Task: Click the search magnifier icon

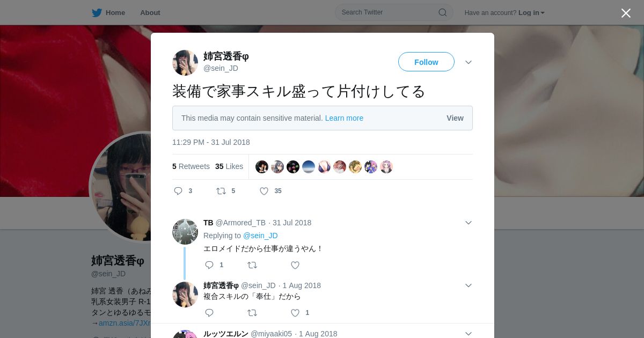Action: [443, 12]
